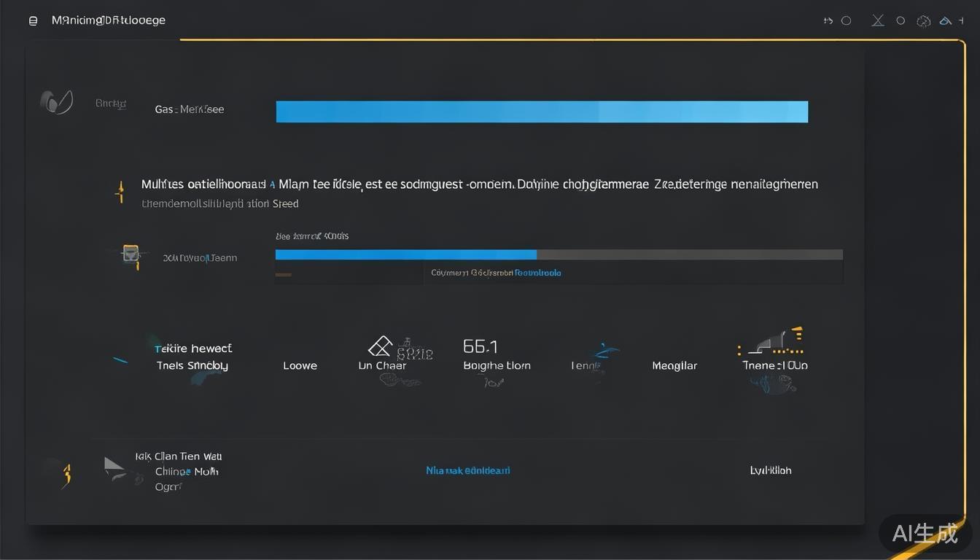This screenshot has height=560, width=980.
Task: Click the blue Nha nak link at bottom
Action: [467, 470]
